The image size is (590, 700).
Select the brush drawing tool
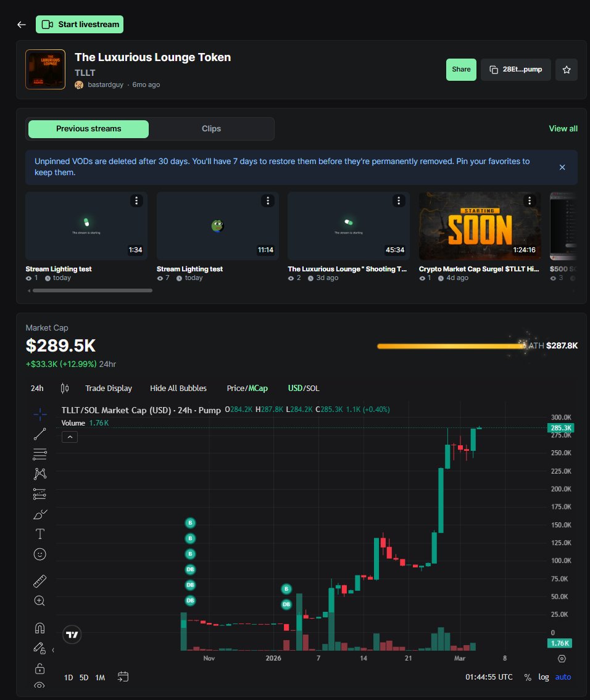point(39,514)
